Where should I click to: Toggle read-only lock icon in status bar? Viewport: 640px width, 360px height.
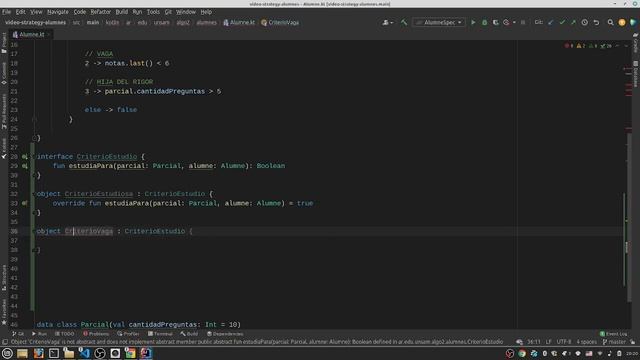pyautogui.click(x=633, y=342)
